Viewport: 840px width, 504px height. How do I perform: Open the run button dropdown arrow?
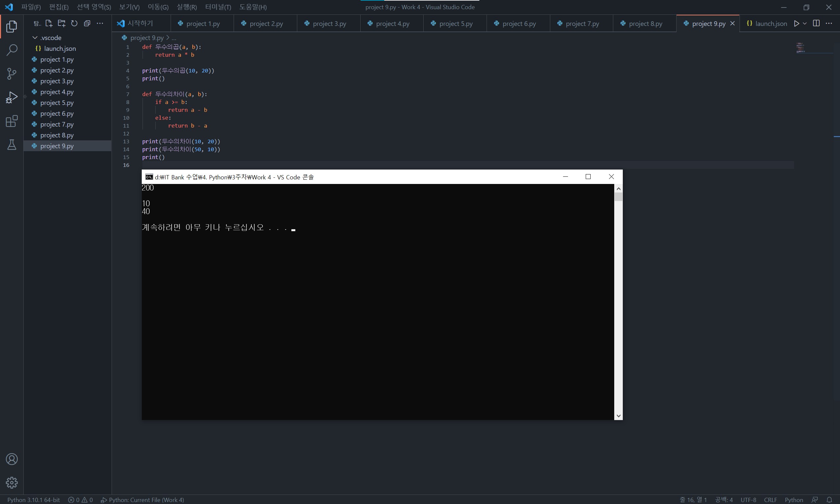[x=805, y=23]
